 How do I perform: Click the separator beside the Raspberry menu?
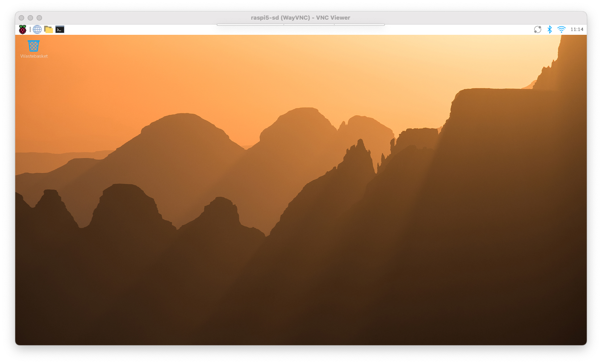tap(30, 29)
